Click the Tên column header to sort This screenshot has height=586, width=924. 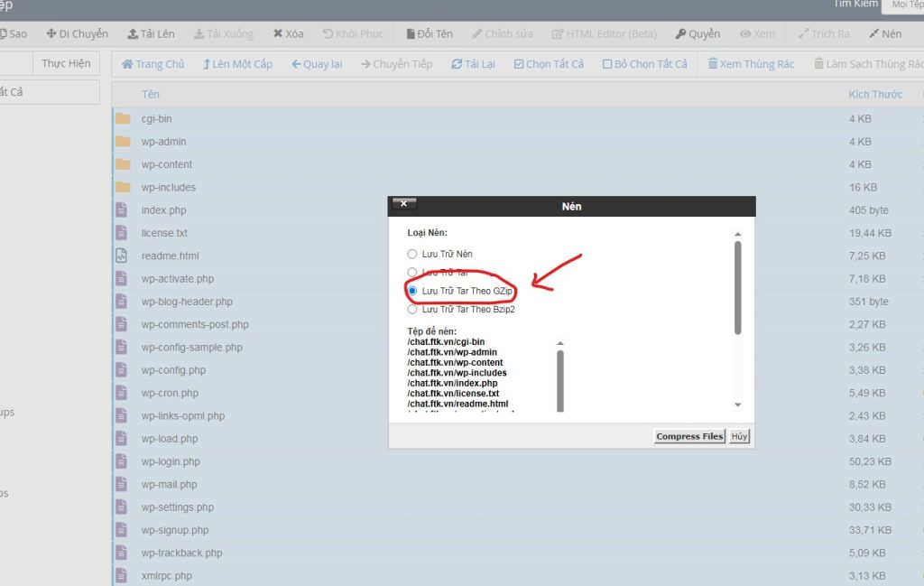point(151,95)
